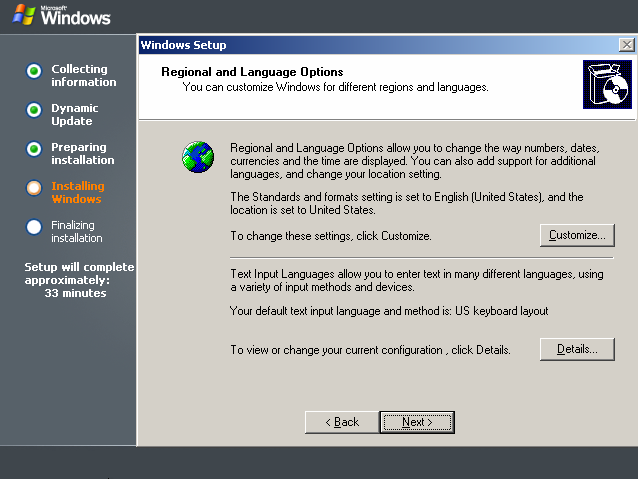The height and width of the screenshot is (479, 638).
Task: Select the Dynamic Update step indicator
Action: click(x=34, y=110)
